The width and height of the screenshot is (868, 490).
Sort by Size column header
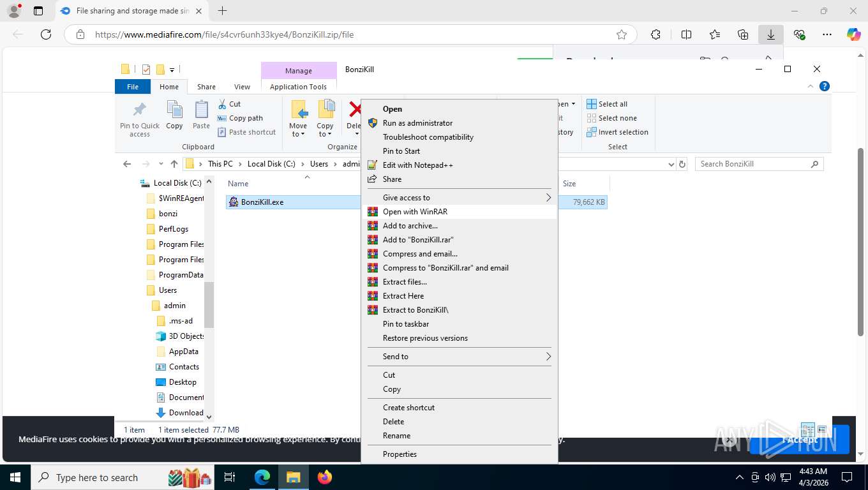click(x=569, y=184)
